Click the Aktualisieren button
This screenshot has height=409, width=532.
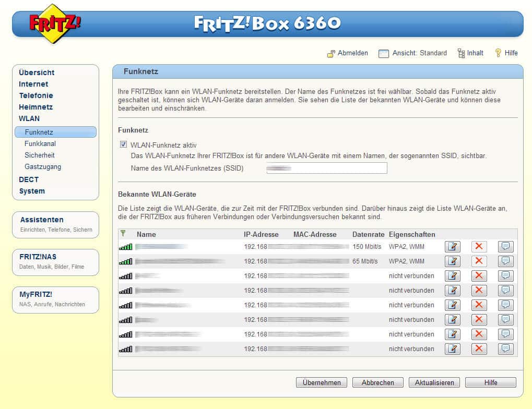tap(434, 382)
